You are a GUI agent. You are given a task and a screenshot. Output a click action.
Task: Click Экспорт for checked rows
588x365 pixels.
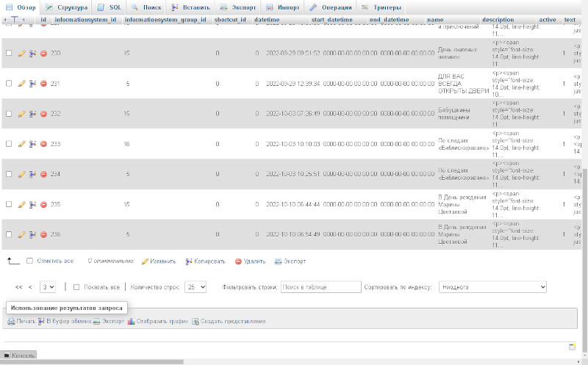point(290,261)
